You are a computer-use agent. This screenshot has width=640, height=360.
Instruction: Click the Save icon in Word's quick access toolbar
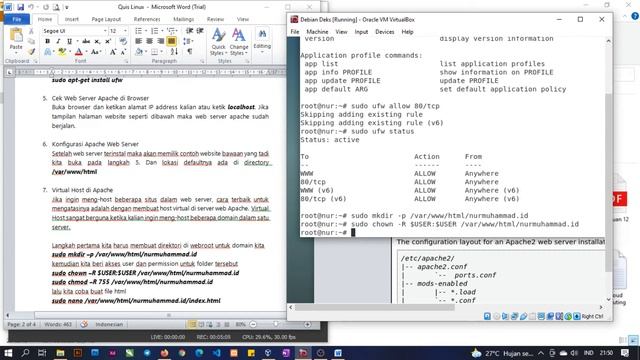click(x=20, y=7)
